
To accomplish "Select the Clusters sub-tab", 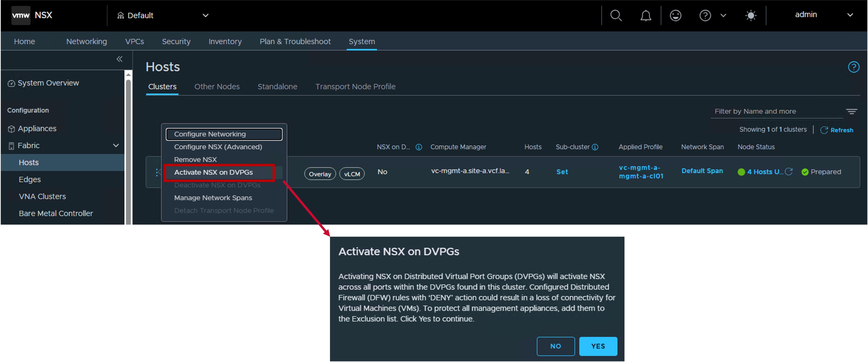I will click(162, 87).
